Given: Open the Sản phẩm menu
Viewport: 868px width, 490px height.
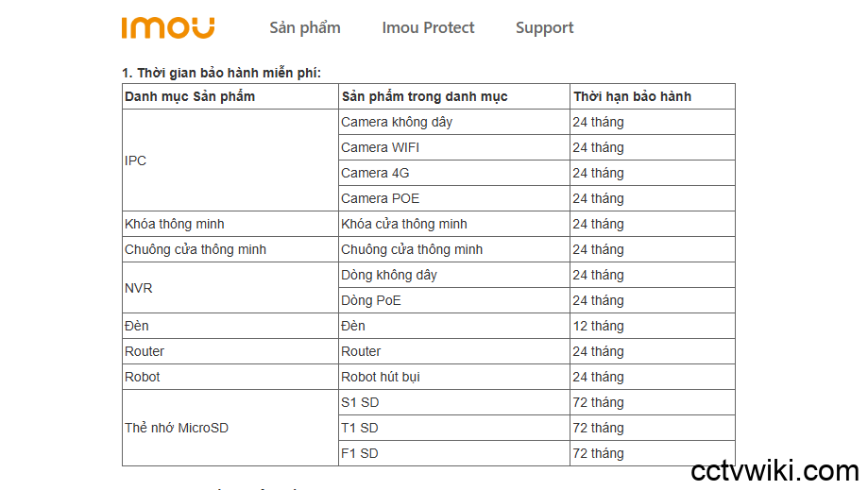Looking at the screenshot, I should tap(305, 27).
